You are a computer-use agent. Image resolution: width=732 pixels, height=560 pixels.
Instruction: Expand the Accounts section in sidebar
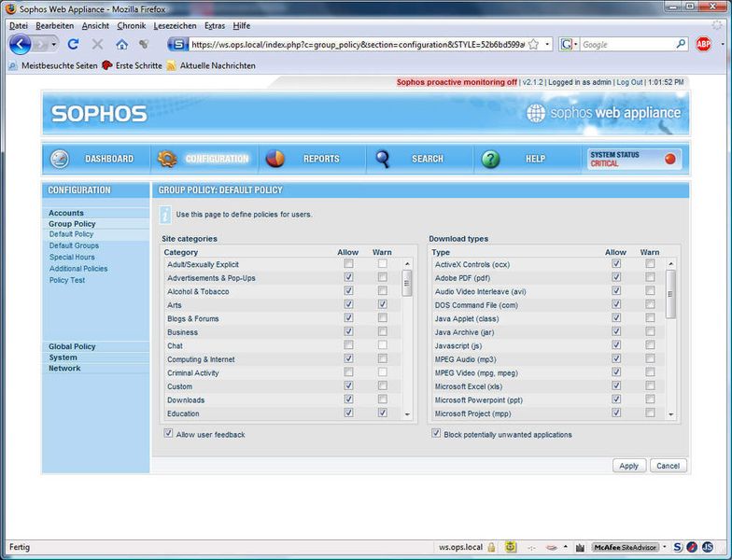point(65,213)
